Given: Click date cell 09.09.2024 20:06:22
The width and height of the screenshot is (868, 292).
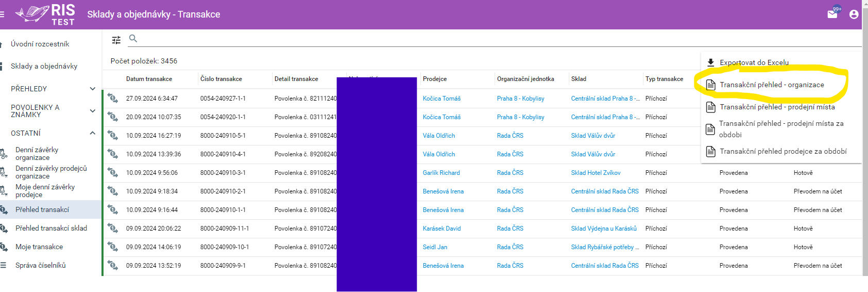Looking at the screenshot, I should 154,229.
